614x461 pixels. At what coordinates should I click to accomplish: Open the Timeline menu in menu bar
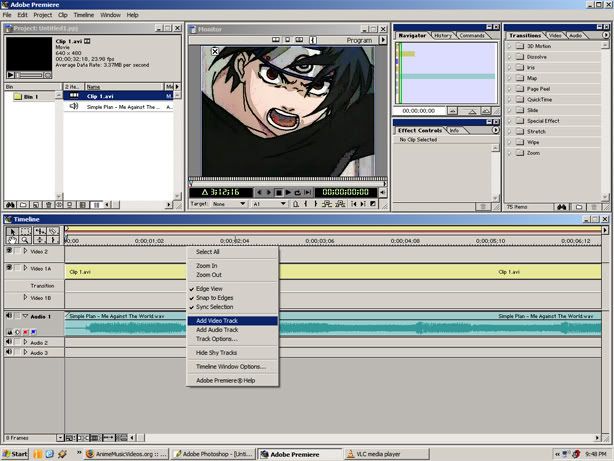(84, 15)
